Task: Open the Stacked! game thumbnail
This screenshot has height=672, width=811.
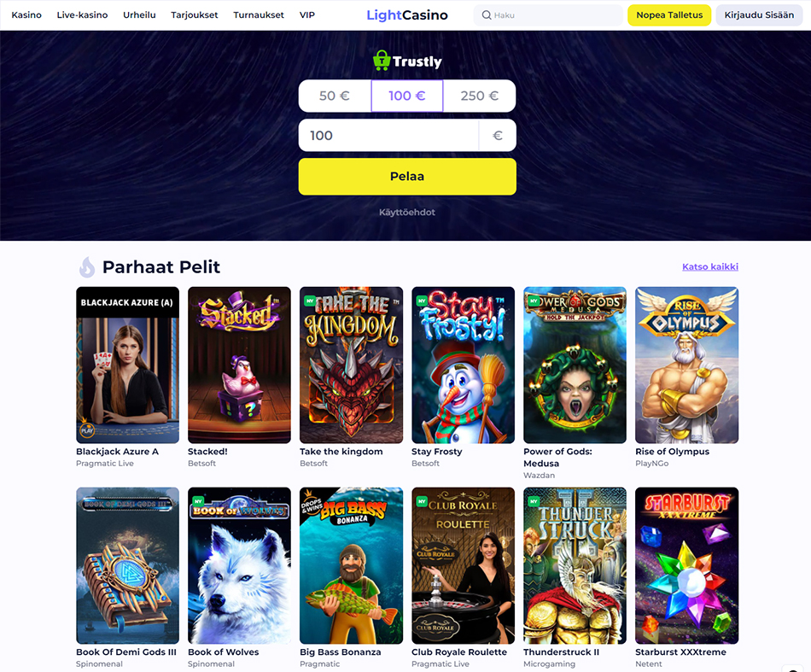Action: pyautogui.click(x=239, y=365)
